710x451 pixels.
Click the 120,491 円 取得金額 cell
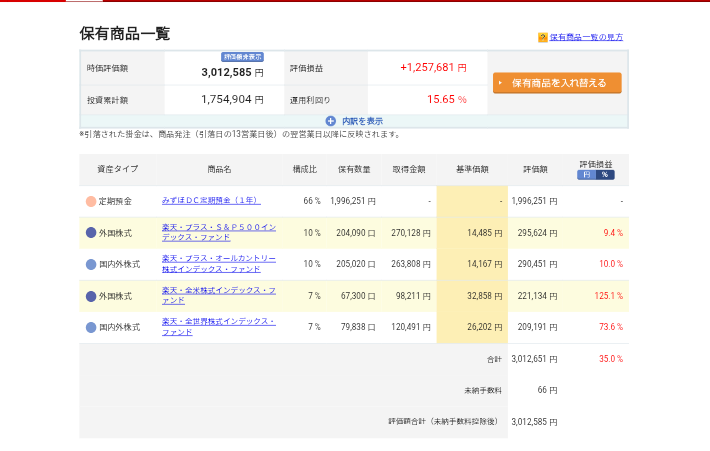[x=411, y=327]
